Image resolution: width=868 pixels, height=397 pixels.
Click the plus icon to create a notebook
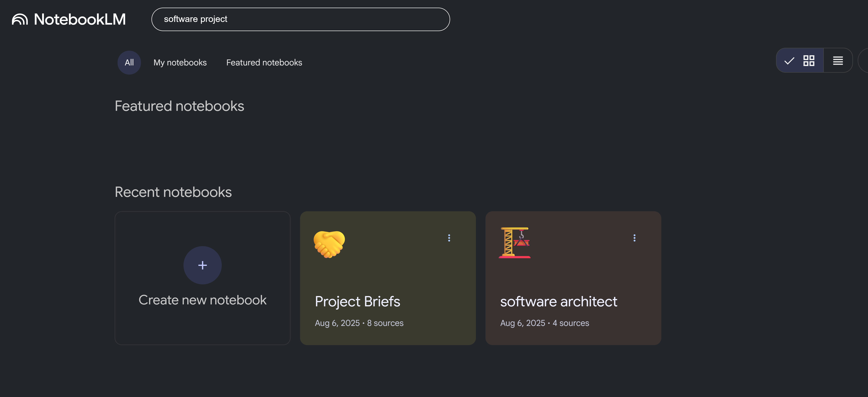coord(202,265)
